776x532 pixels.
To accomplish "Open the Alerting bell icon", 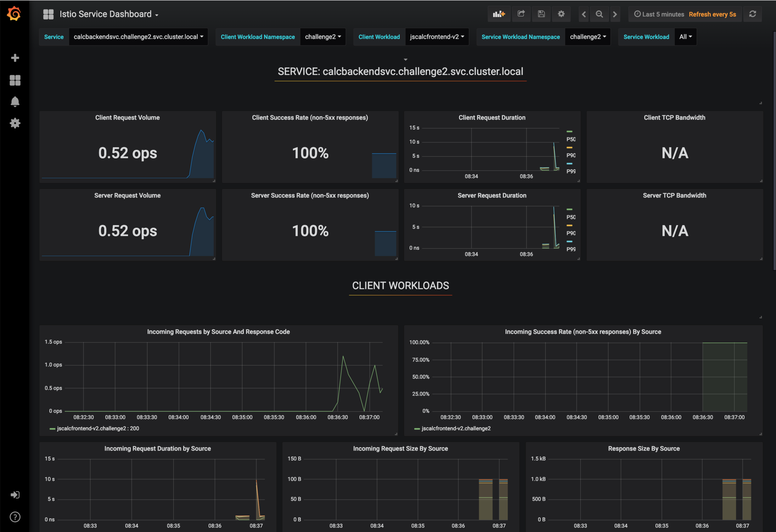I will click(15, 102).
